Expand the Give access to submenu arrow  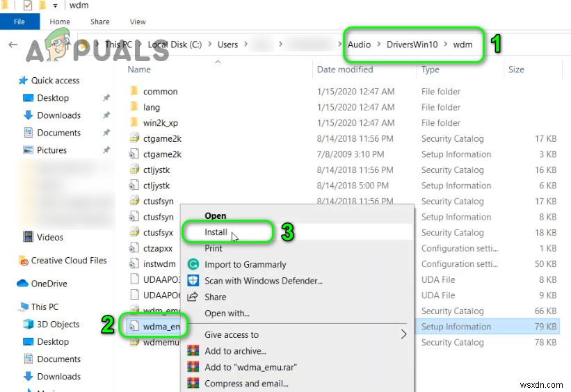(403, 334)
